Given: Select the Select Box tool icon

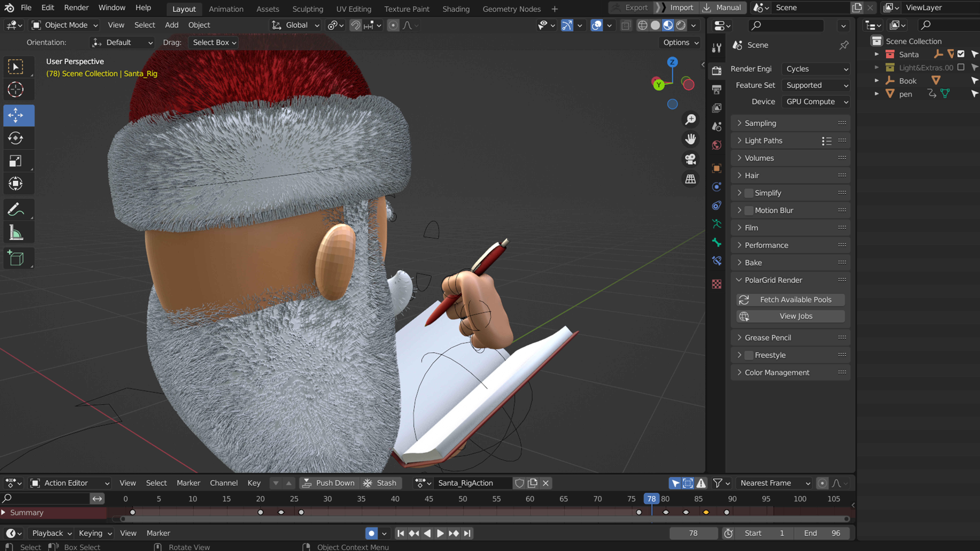Looking at the screenshot, I should pyautogui.click(x=16, y=67).
